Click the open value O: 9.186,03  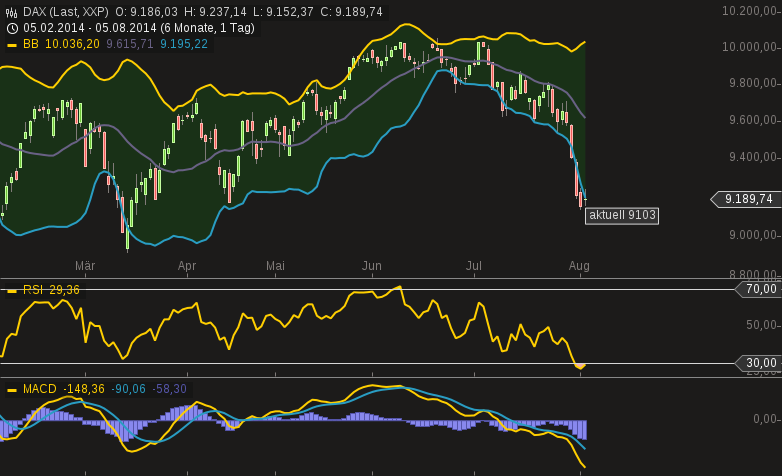point(147,12)
